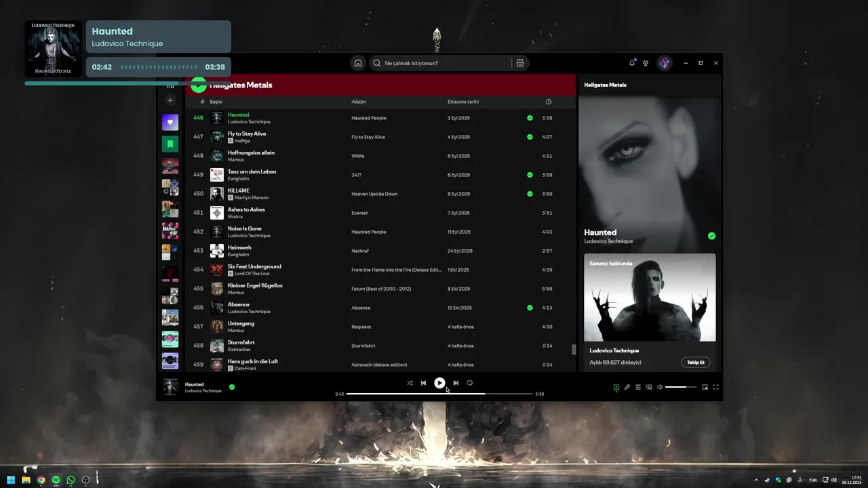
Task: Select the Sturmfahrt track
Action: click(x=241, y=342)
